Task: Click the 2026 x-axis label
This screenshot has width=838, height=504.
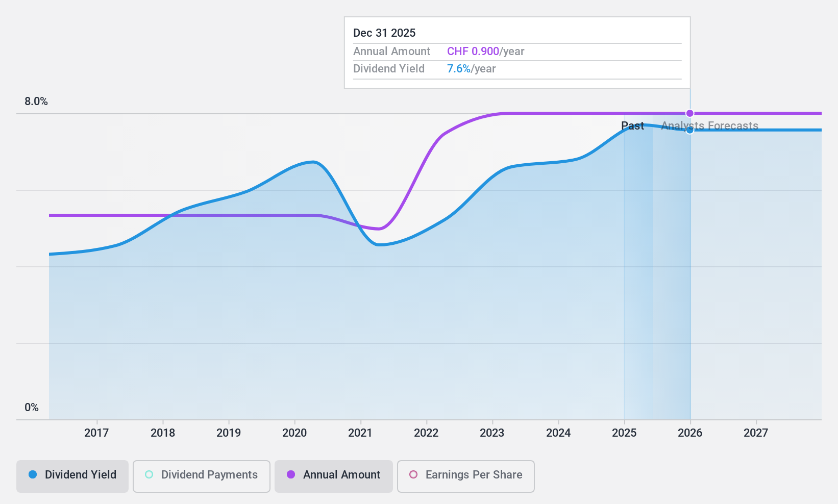Action: [690, 433]
